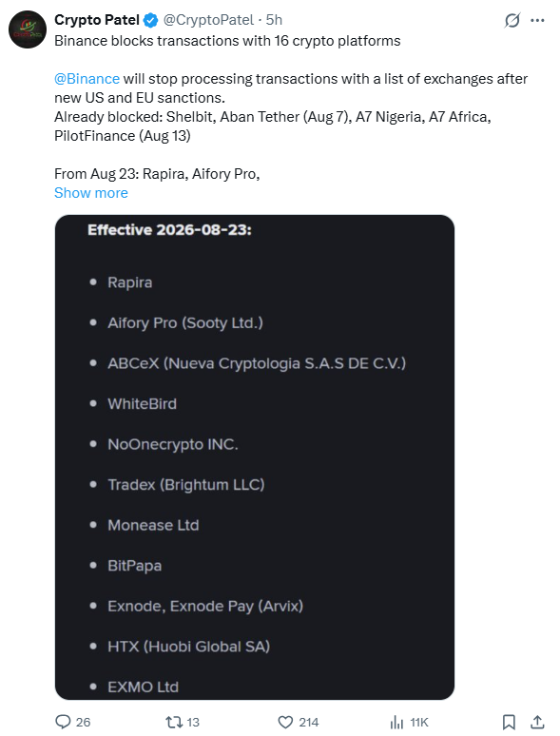Screen dimensions: 560x736
Task: Open the Grok explain-post icon
Action: click(x=512, y=20)
